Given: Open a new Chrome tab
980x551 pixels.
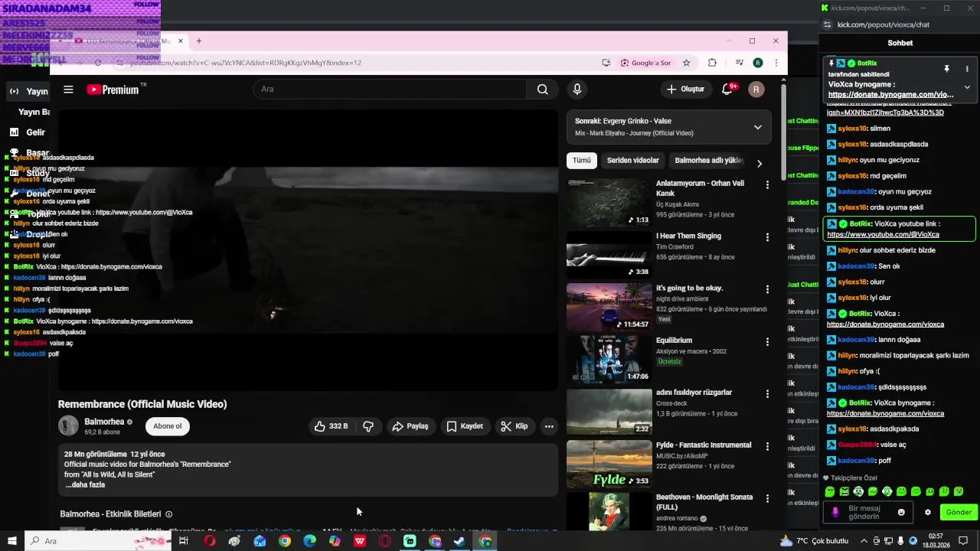Looking at the screenshot, I should [x=199, y=41].
